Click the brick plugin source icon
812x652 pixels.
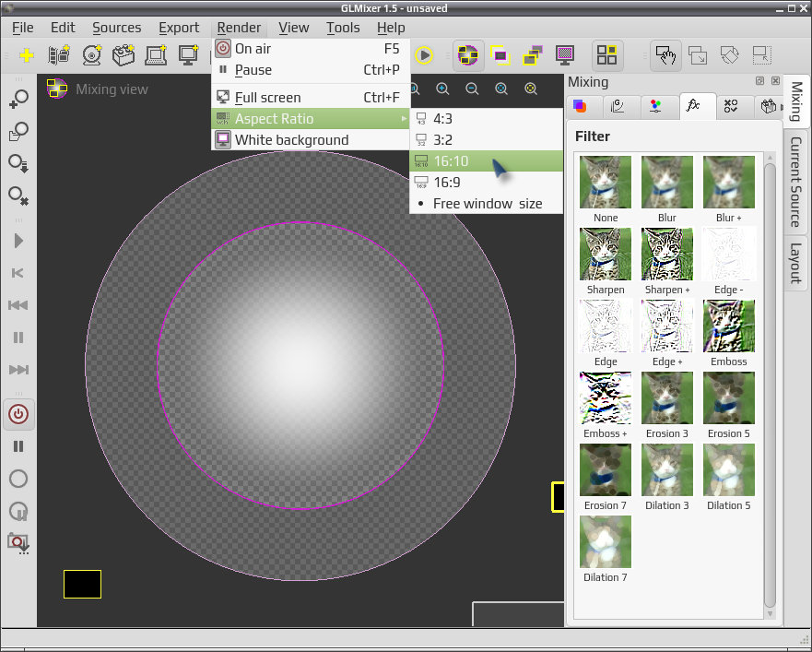pyautogui.click(x=124, y=55)
